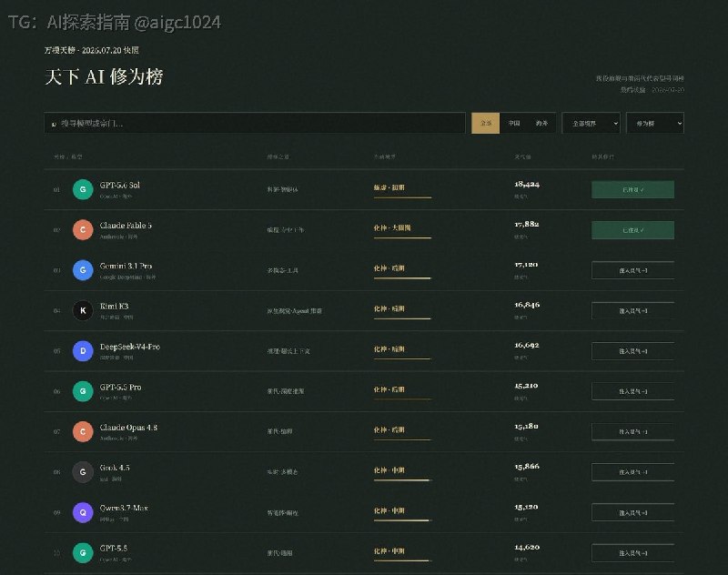The height and width of the screenshot is (575, 728).
Task: Click the "DeepSeek-V4-Pro" model name
Action: [129, 347]
